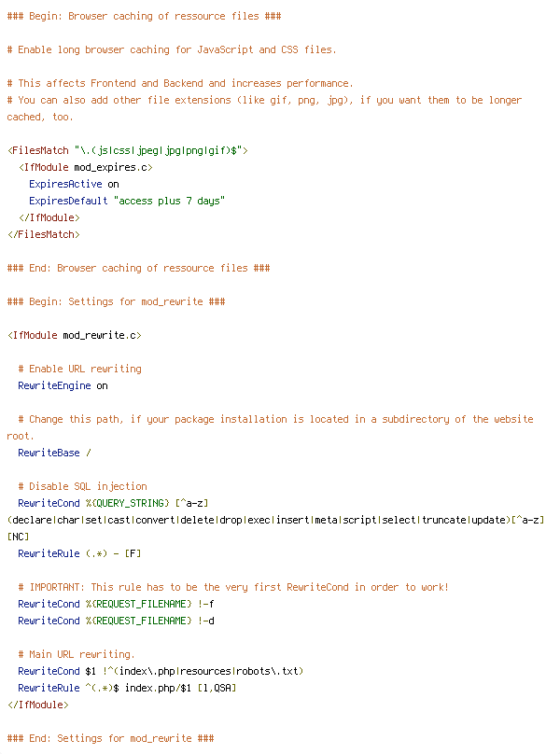Click the QUERY_STRING RewriteCond line
This screenshot has width=560, height=754.
pos(275,521)
